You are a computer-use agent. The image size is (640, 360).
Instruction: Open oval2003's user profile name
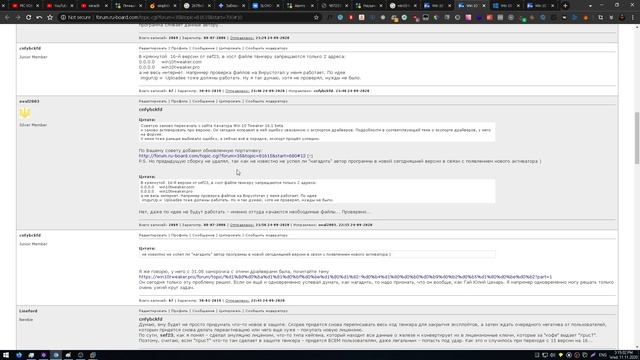(x=29, y=101)
